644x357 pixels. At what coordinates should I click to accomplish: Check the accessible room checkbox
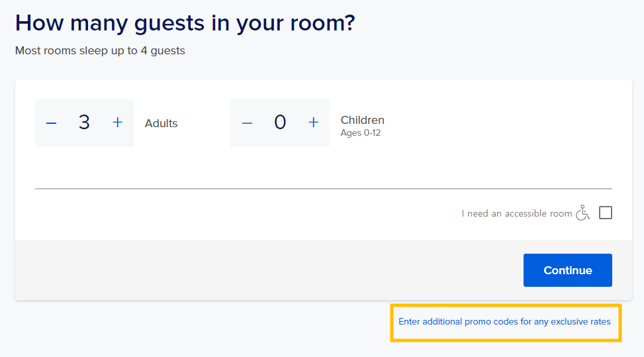(605, 213)
